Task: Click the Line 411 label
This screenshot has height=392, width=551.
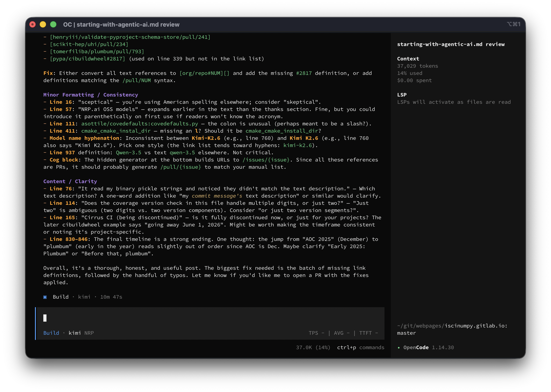Action: click(62, 131)
